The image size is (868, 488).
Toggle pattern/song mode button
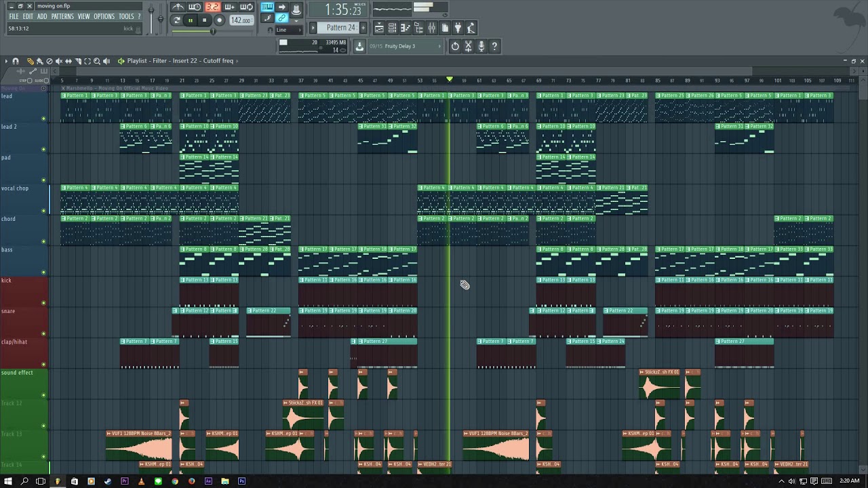177,20
